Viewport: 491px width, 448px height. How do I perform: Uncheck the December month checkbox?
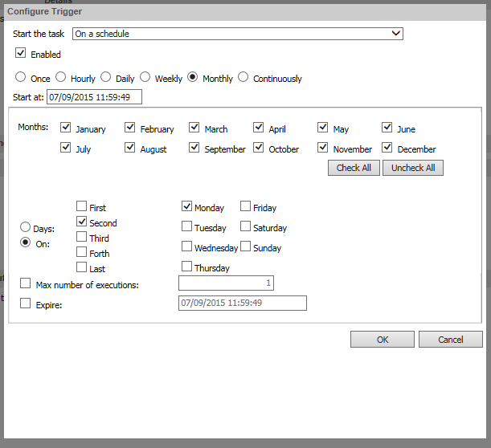[387, 148]
